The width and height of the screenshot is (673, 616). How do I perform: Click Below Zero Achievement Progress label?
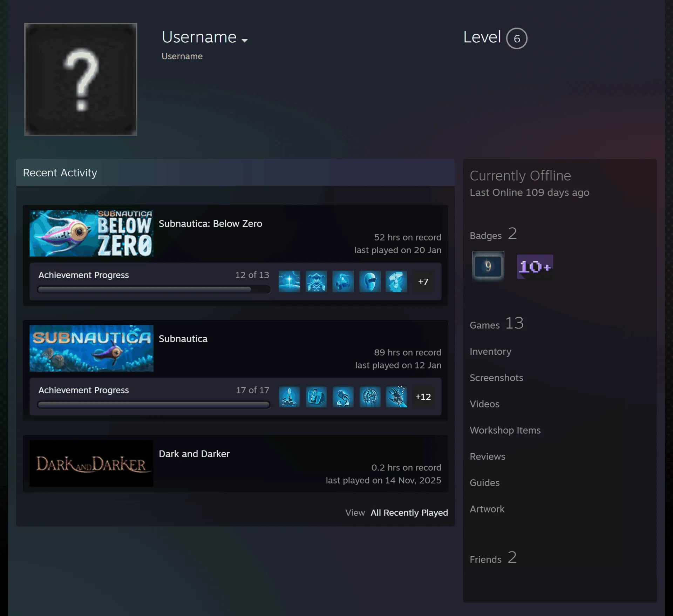point(83,275)
